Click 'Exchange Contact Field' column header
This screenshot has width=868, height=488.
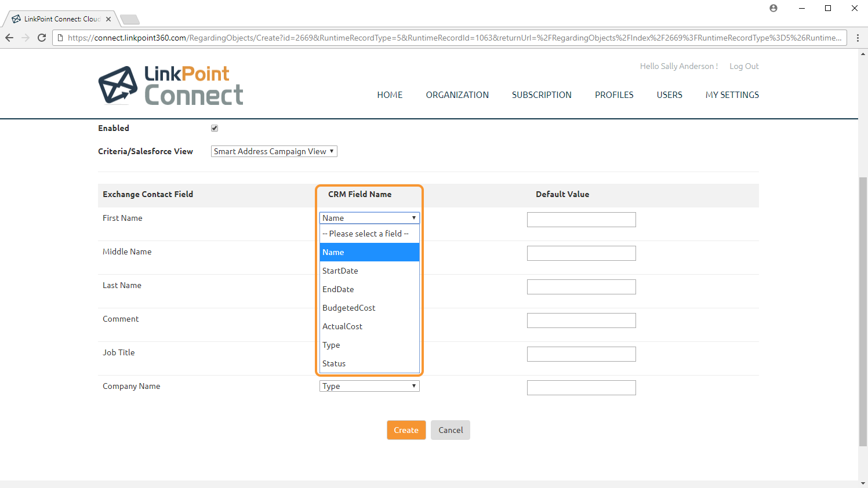point(148,194)
